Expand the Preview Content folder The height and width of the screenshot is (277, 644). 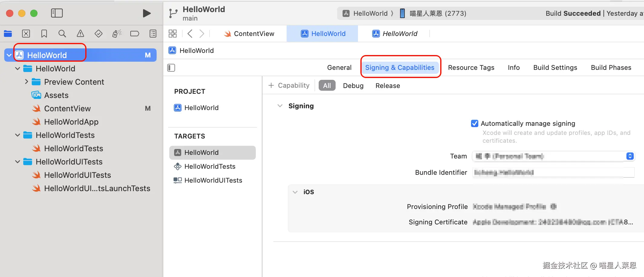pyautogui.click(x=27, y=82)
